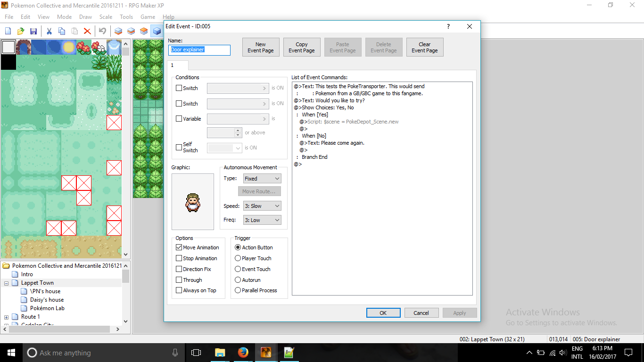Launch File Explorer from the taskbar
This screenshot has height=362, width=644.
(x=220, y=353)
